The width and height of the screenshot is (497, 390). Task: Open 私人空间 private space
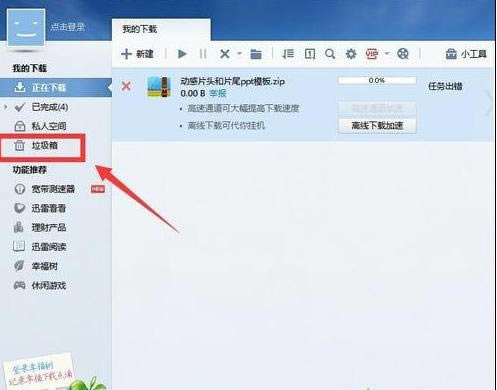49,126
